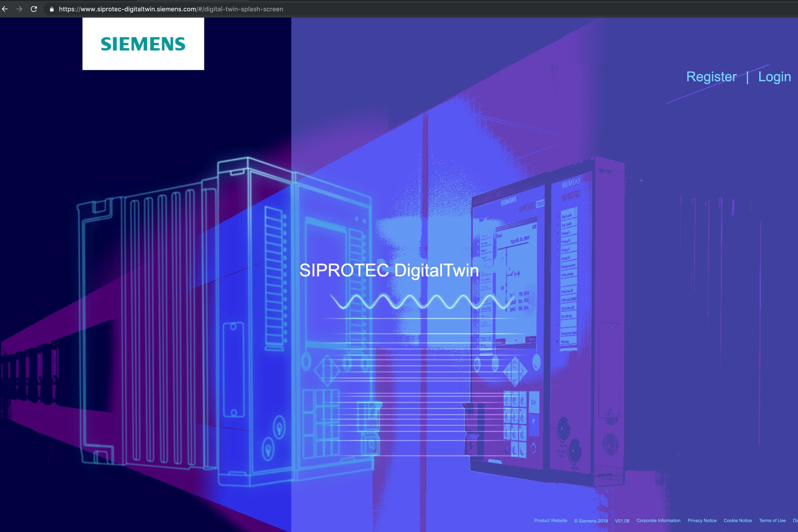Click the Siemens logo
Viewport: 798px width, 532px height.
coord(143,44)
